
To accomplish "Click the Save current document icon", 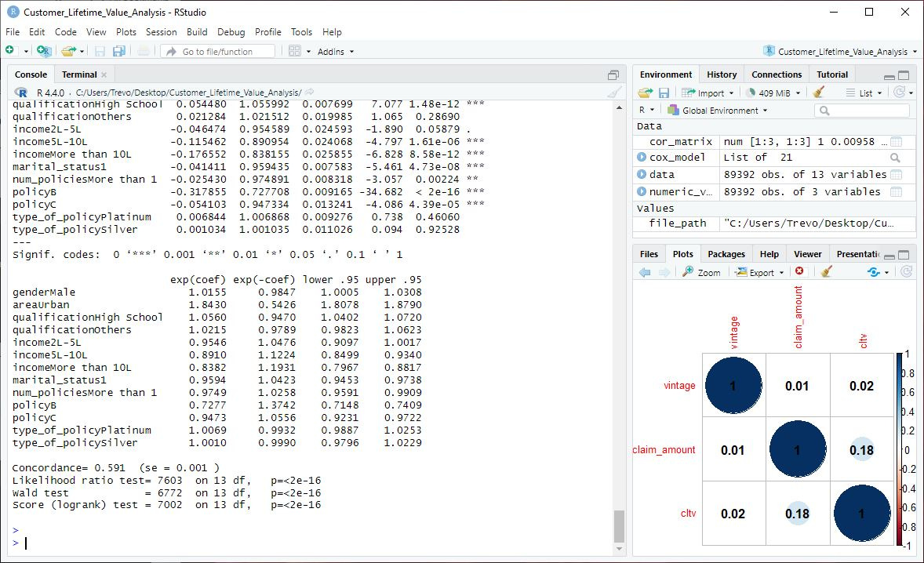I will pos(100,51).
